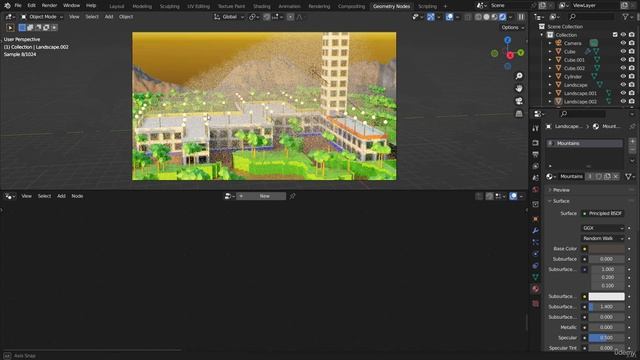Click the red X axis on the gizmo

510,55
